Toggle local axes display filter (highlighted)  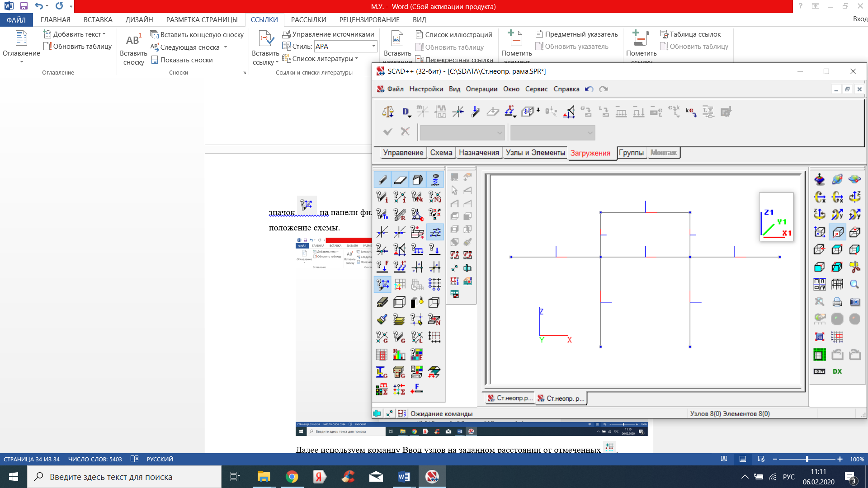[x=435, y=232]
